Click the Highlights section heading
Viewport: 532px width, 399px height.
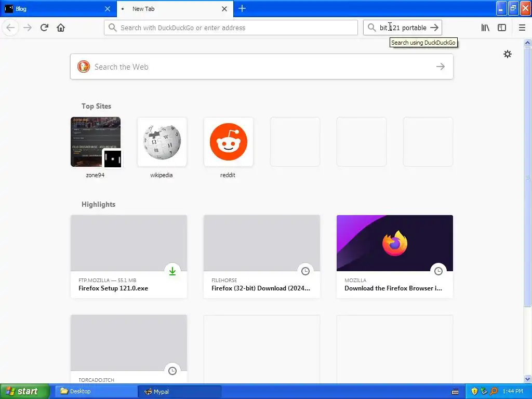(x=98, y=204)
